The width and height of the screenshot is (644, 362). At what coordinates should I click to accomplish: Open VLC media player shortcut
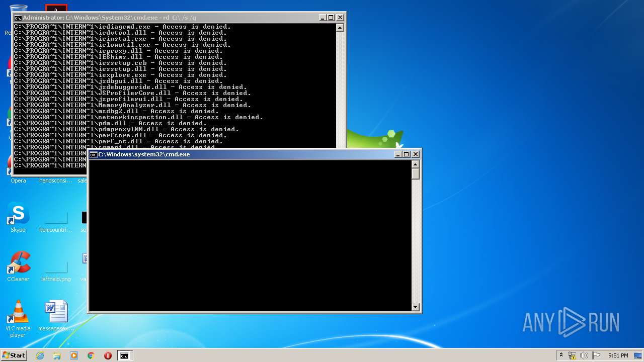tap(18, 319)
